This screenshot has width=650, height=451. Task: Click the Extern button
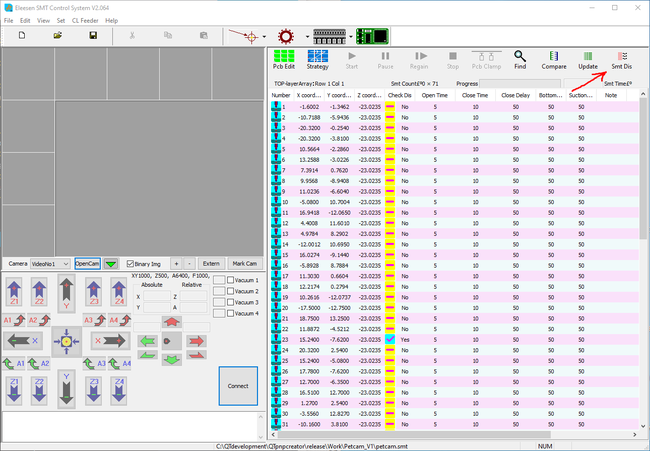[211, 264]
